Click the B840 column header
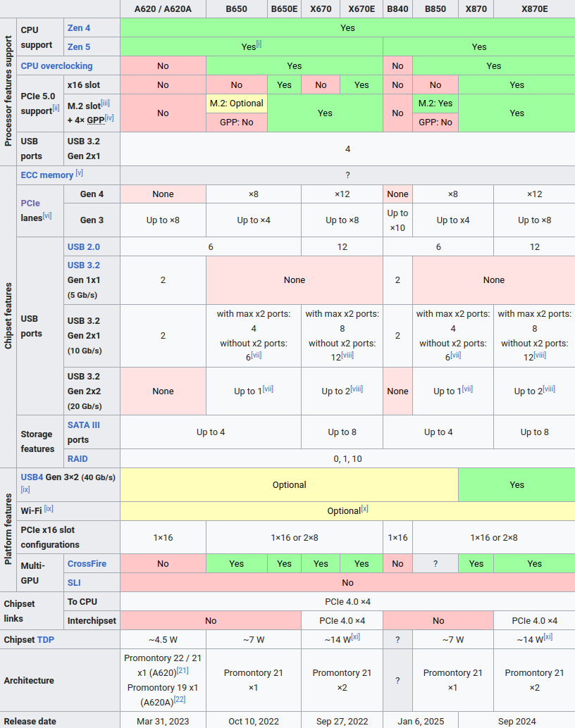The height and width of the screenshot is (728, 575). coord(397,9)
